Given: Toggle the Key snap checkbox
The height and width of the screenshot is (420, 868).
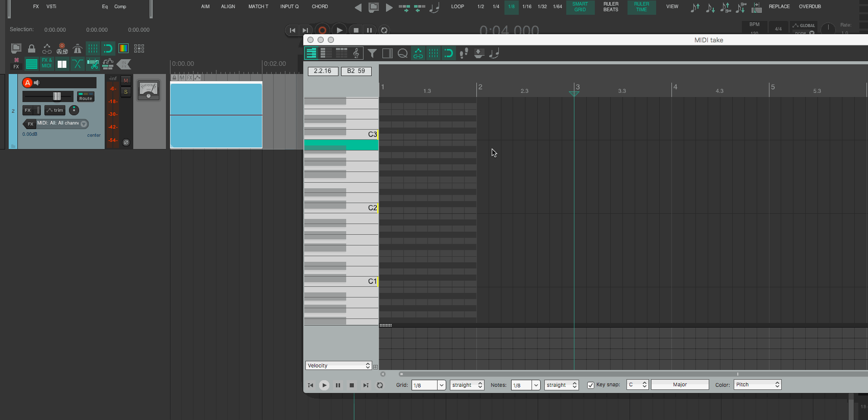Looking at the screenshot, I should click(591, 385).
